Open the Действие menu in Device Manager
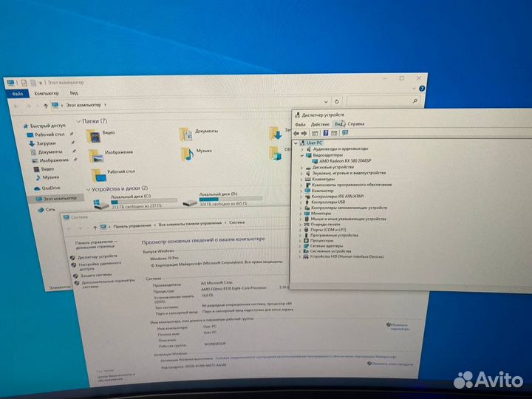This screenshot has width=532, height=399. coord(319,124)
